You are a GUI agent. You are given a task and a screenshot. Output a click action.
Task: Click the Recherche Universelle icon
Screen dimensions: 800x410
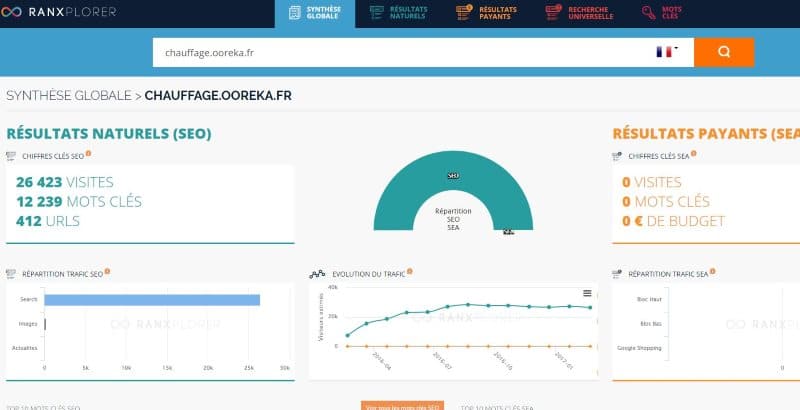pos(553,12)
